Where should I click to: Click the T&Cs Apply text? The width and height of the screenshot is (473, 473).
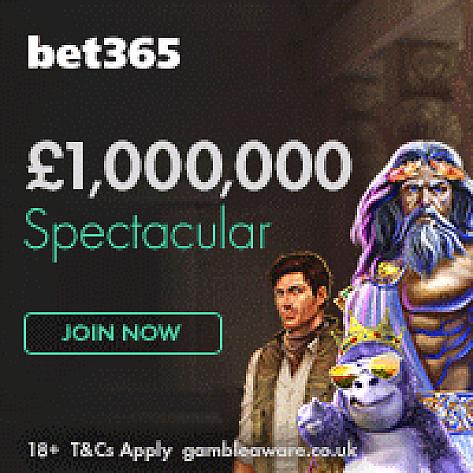[122, 450]
